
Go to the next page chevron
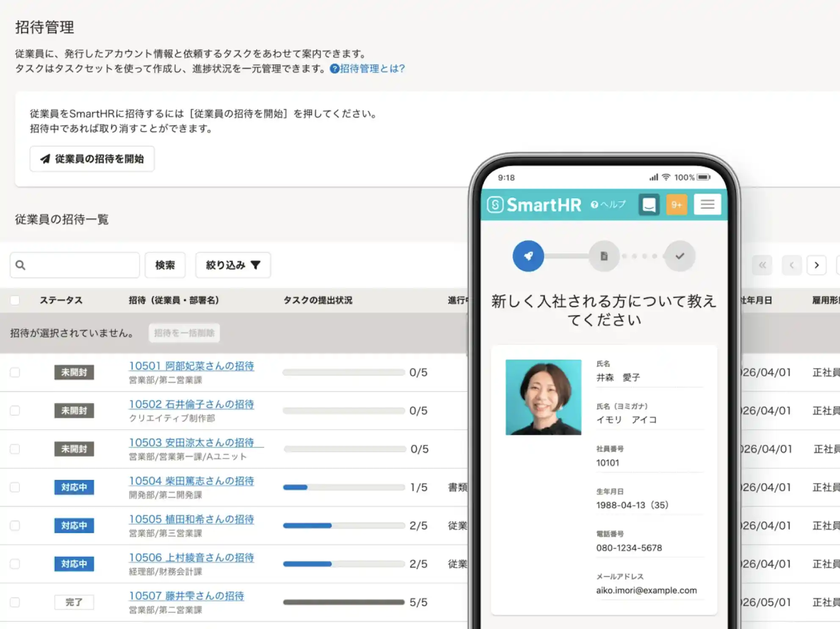point(817,266)
